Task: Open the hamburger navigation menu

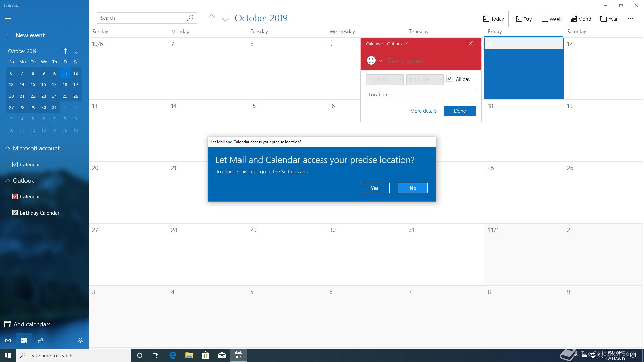Action: pyautogui.click(x=8, y=19)
